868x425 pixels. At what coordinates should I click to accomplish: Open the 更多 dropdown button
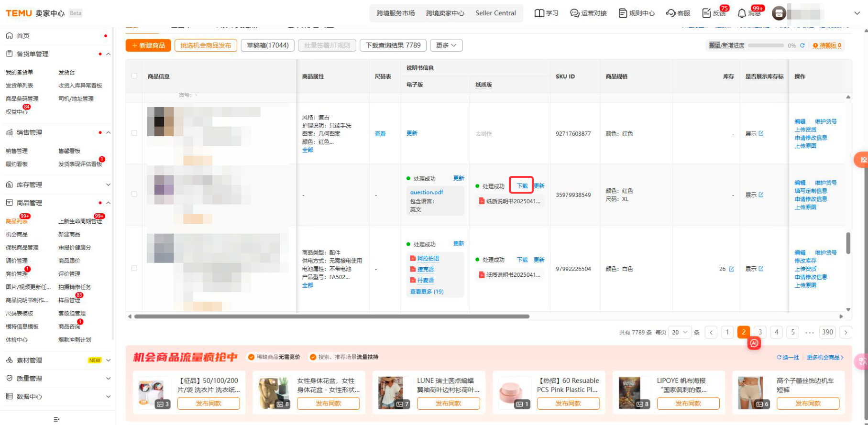point(446,45)
